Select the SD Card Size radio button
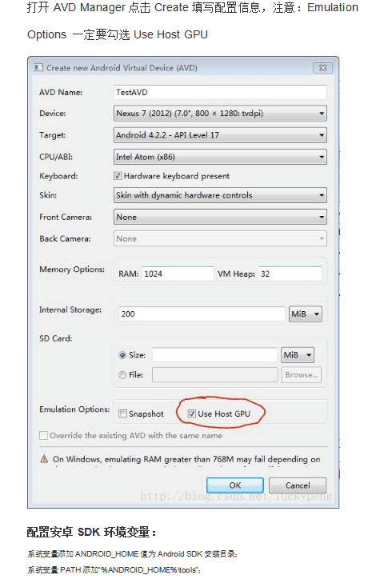Viewport: 392px width, 583px height. coord(122,355)
